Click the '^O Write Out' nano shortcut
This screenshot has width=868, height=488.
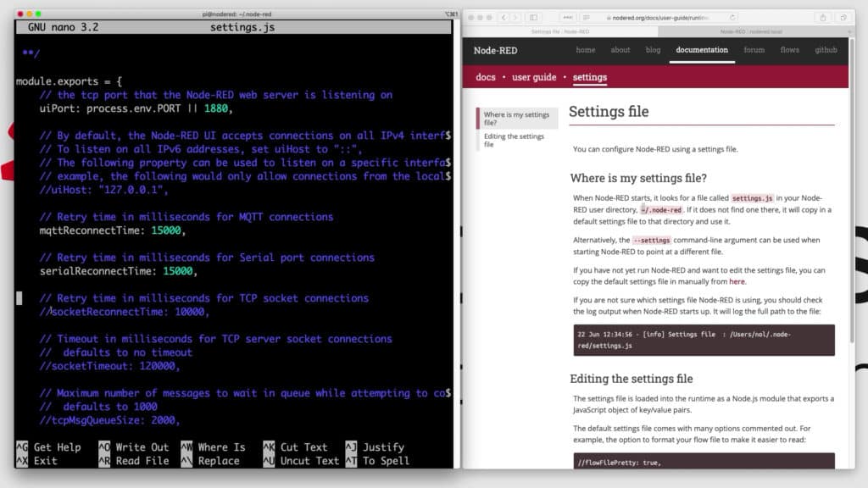pyautogui.click(x=133, y=447)
